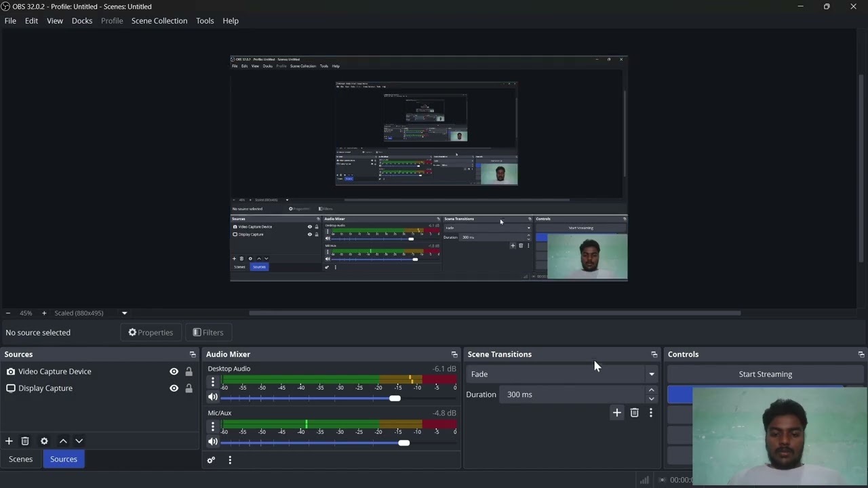Open the Help menu
This screenshot has width=868, height=488.
231,21
